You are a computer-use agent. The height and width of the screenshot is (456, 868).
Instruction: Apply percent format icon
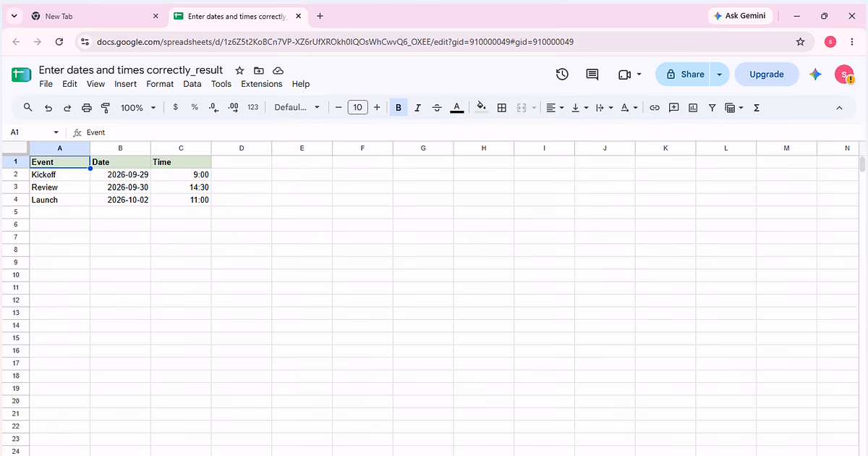[195, 107]
